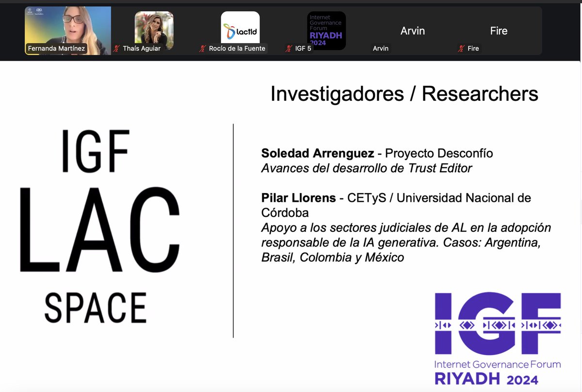This screenshot has height=392, width=582.
Task: Click muted microphone icon beside IGF 5
Action: click(289, 49)
